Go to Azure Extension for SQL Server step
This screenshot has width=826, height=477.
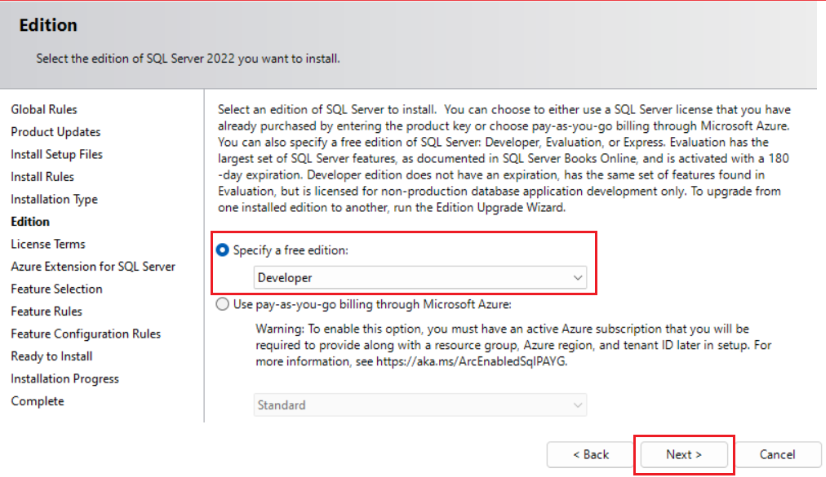click(x=93, y=267)
